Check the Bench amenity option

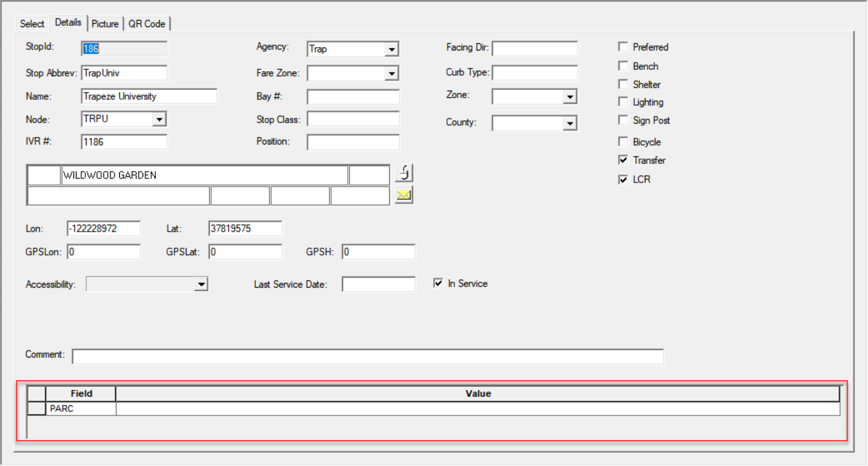tap(623, 65)
